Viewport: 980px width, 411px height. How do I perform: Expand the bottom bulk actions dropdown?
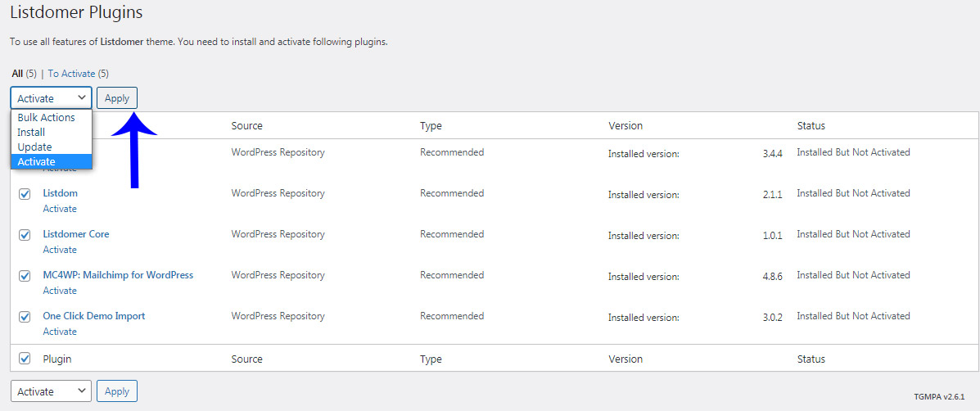coord(51,391)
